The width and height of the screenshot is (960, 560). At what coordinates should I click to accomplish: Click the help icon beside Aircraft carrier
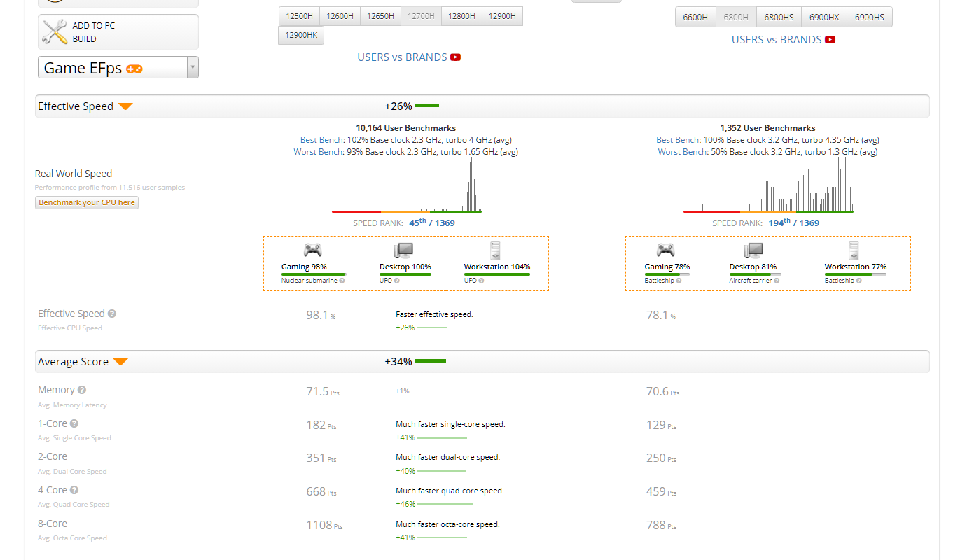coord(777,281)
